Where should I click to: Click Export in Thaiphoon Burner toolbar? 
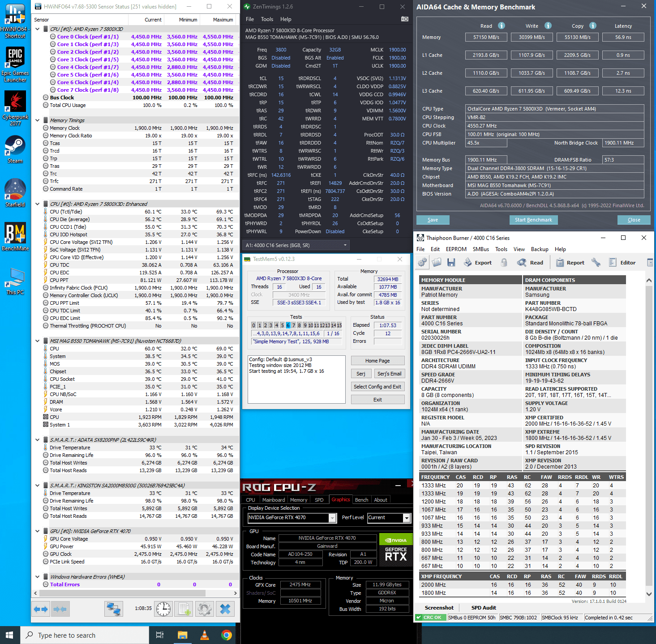[x=477, y=263]
